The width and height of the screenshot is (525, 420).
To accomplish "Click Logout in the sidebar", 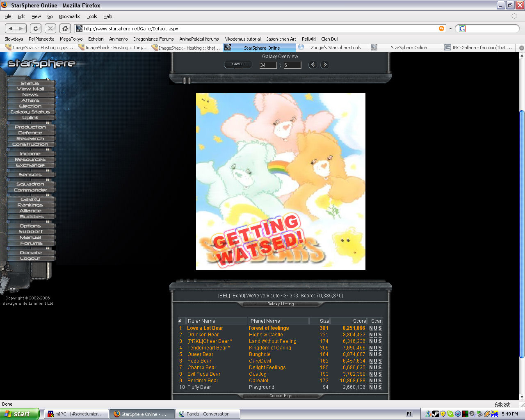I will pyautogui.click(x=30, y=258).
